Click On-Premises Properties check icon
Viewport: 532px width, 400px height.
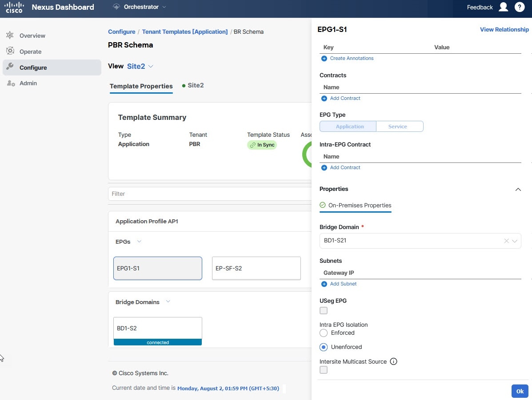click(323, 205)
